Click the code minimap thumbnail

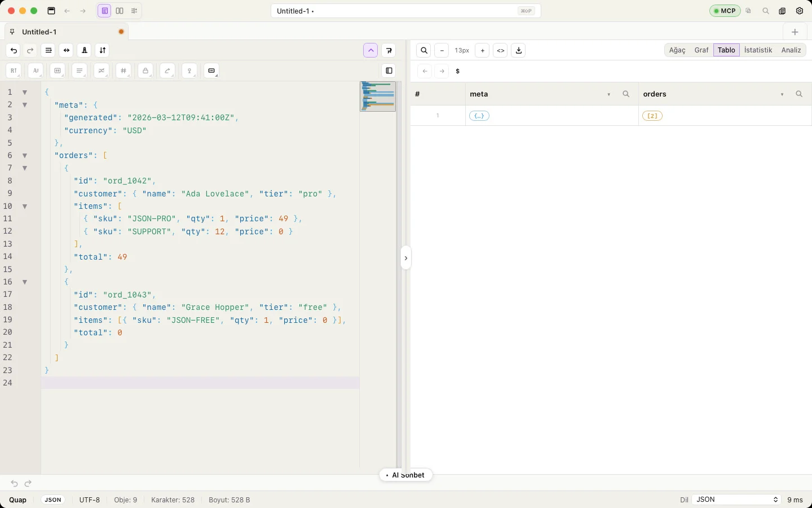[378, 97]
